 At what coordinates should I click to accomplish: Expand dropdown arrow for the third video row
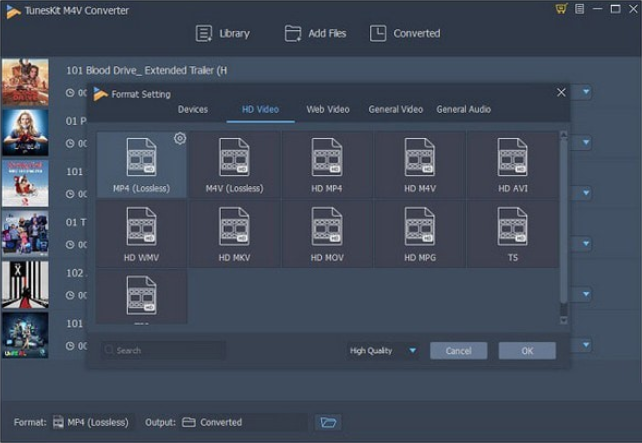click(586, 193)
